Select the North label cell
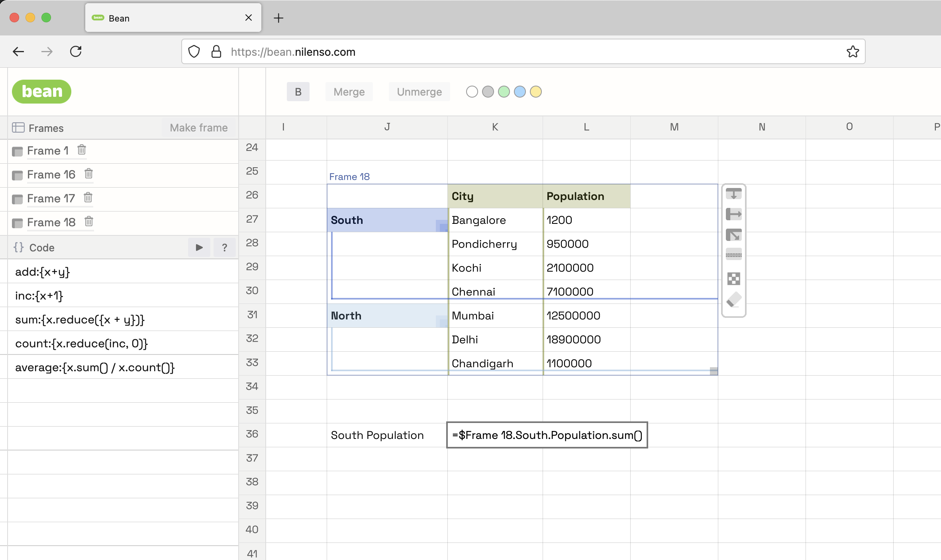The height and width of the screenshot is (560, 941). [x=387, y=315]
